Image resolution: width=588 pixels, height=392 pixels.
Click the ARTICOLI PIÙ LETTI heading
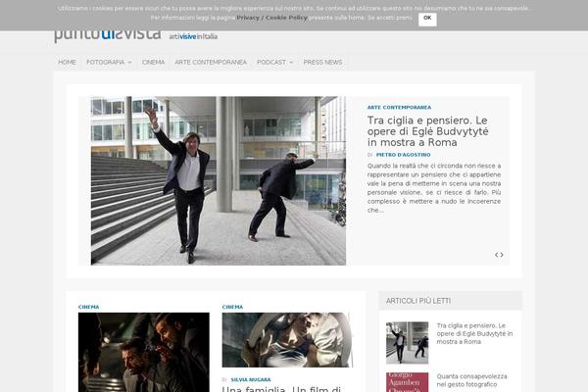coord(418,301)
